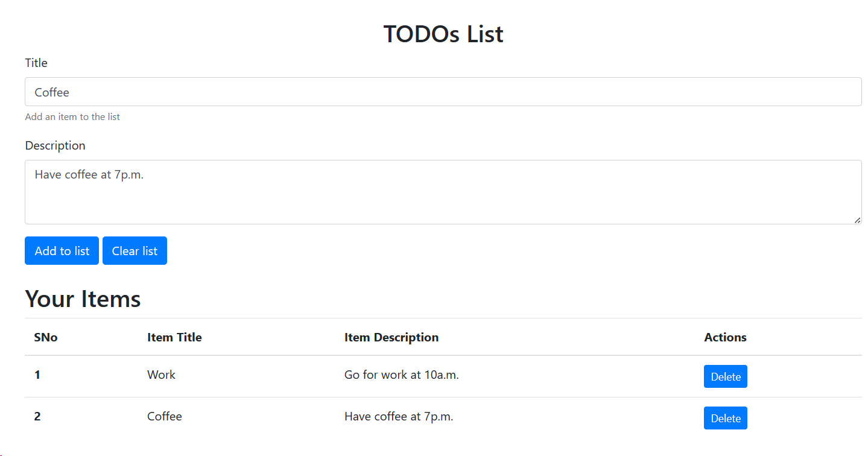Click the Description field label
The image size is (868, 456).
coord(55,145)
